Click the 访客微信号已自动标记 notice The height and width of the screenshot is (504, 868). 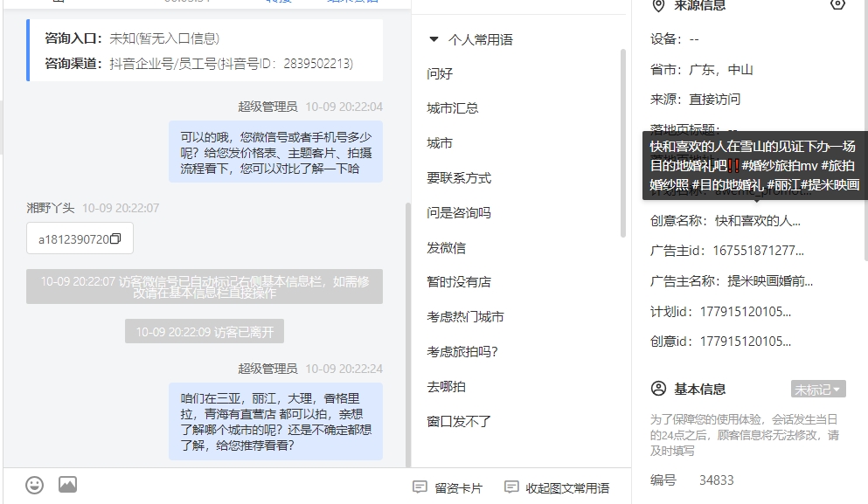205,287
